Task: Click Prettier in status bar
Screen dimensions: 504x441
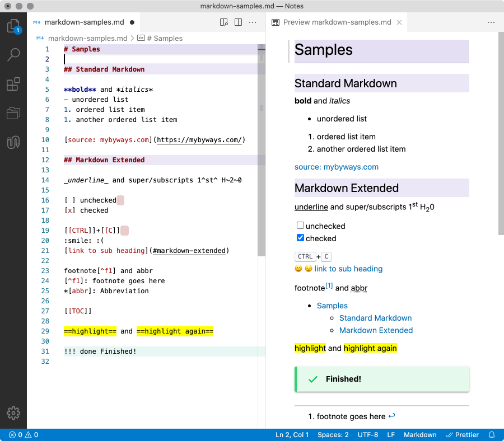Action: tap(462, 435)
